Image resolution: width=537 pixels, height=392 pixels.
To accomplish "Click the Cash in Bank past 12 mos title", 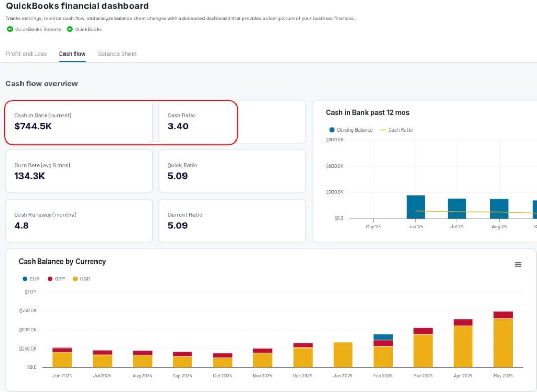I will point(368,112).
